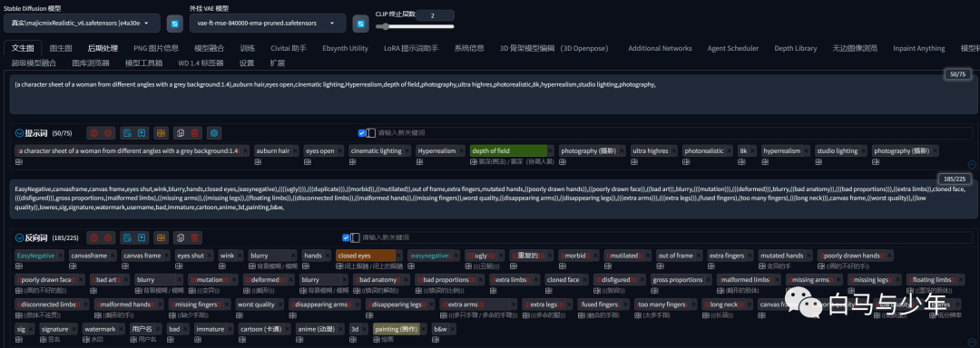The width and height of the screenshot is (980, 348).
Task: Click the red gear icon in 提示词 toolbar
Action: [109, 133]
